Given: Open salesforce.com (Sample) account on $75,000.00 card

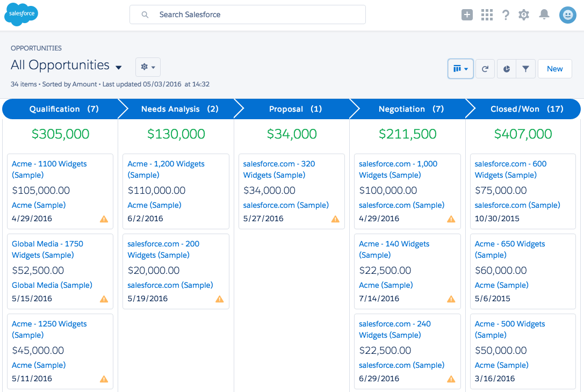Looking at the screenshot, I should (517, 205).
